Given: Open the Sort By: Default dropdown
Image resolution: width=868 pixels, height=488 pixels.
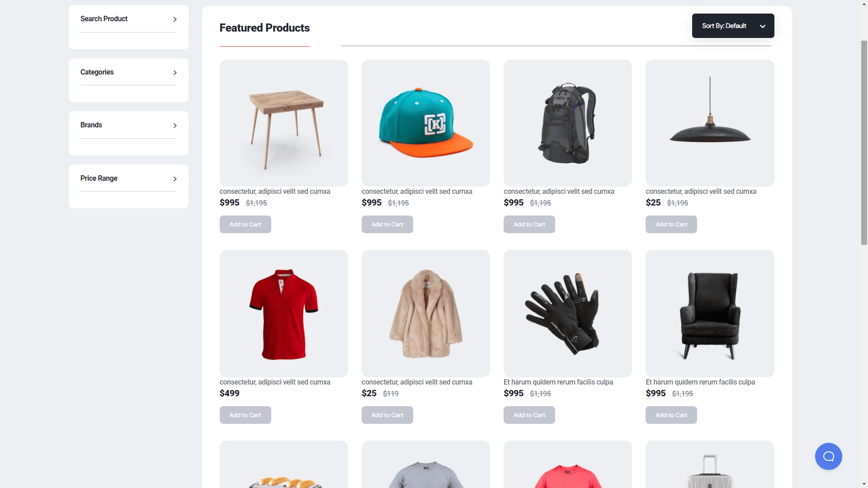Looking at the screenshot, I should (733, 26).
